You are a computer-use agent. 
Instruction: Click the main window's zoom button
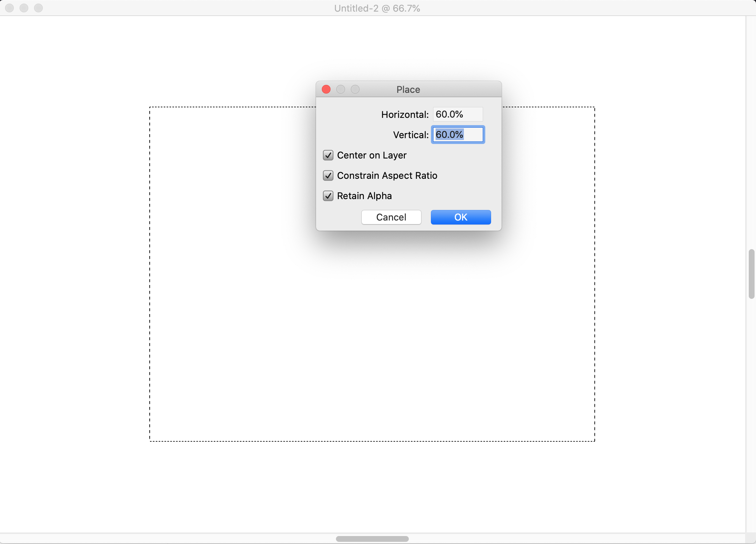(38, 8)
